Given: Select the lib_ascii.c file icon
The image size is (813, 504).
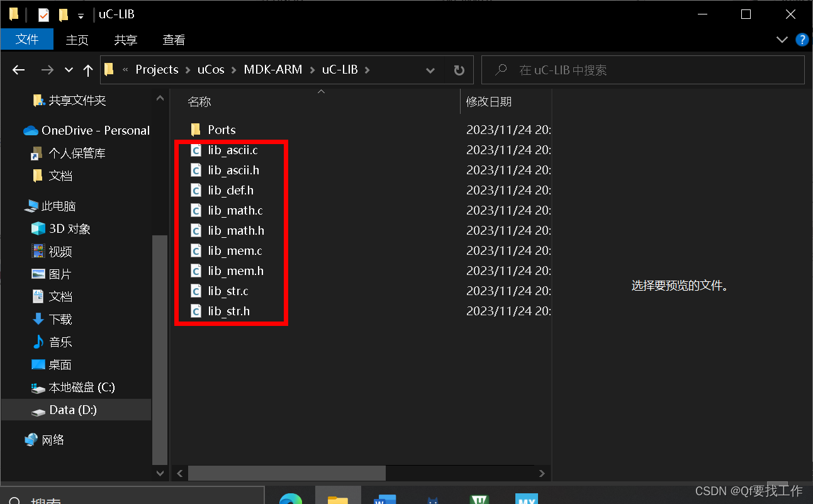Looking at the screenshot, I should 196,150.
